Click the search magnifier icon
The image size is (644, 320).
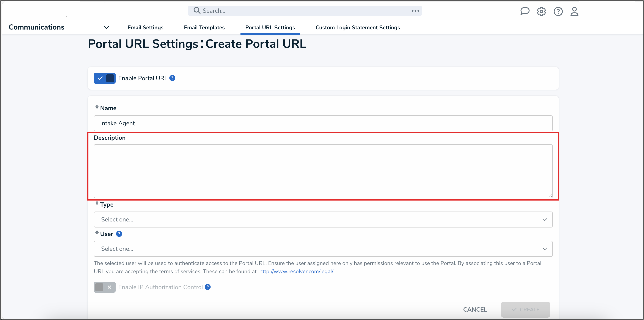tap(197, 11)
